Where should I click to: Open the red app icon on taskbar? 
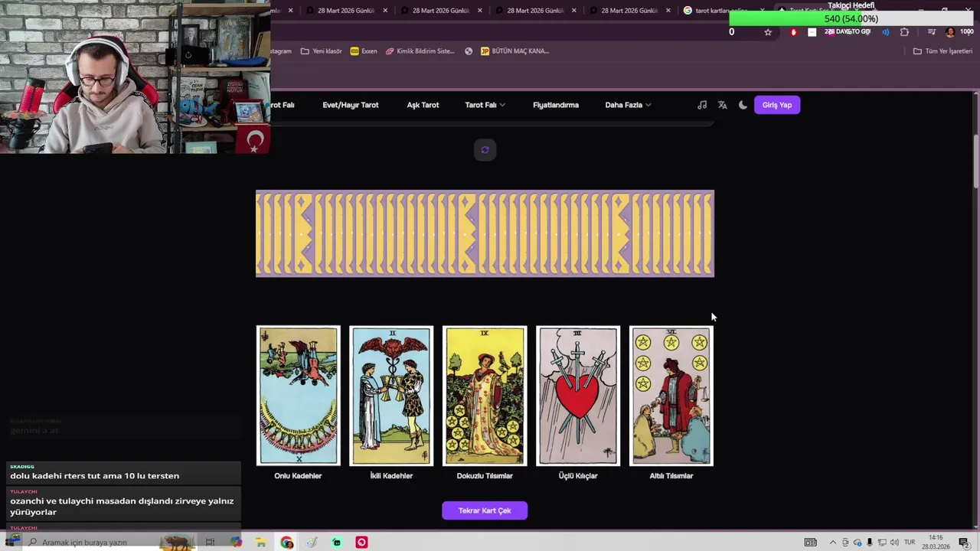coord(361,543)
